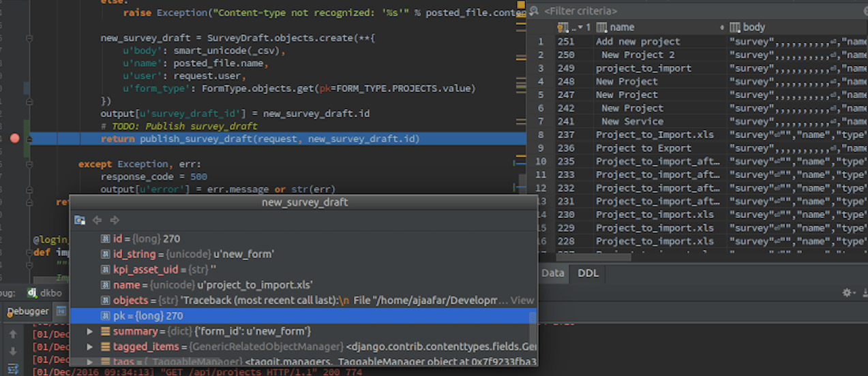Click id cell 251

pos(566,42)
